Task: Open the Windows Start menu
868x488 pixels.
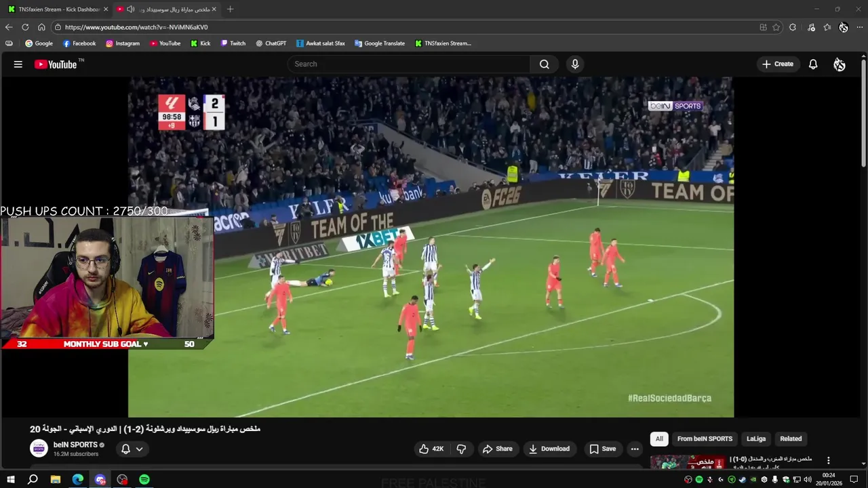Action: (x=10, y=479)
